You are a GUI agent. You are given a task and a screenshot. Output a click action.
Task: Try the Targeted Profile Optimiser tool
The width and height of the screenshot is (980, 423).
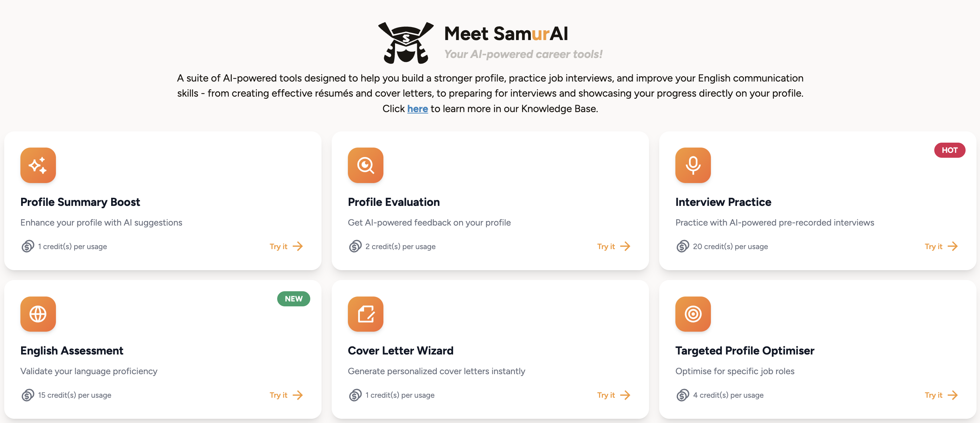941,395
